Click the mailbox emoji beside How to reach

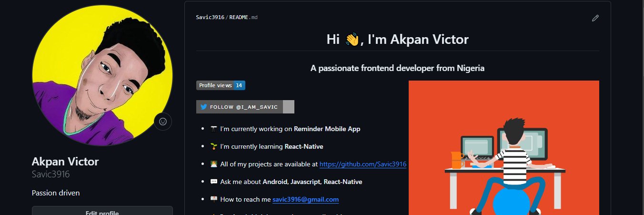coord(214,200)
